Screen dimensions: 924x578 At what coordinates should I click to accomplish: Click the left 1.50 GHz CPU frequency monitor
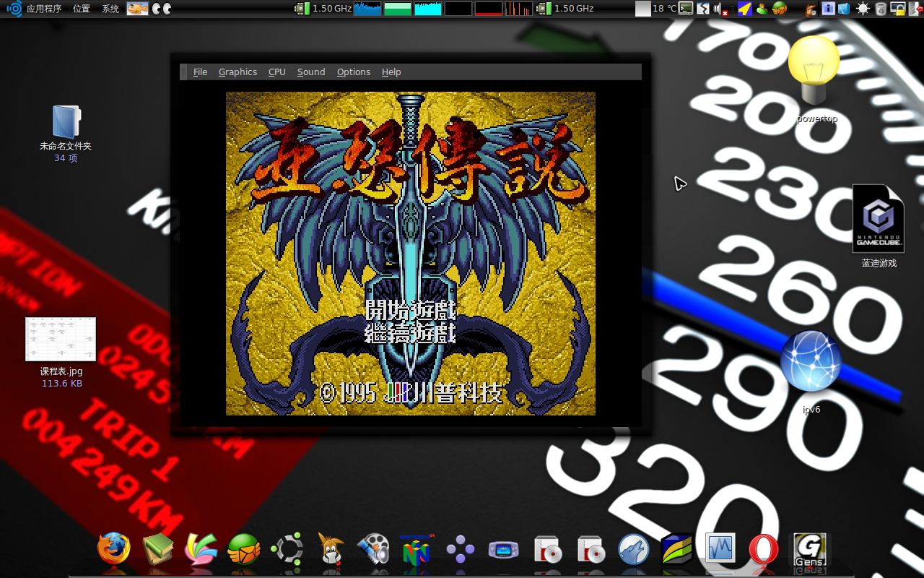pos(323,9)
